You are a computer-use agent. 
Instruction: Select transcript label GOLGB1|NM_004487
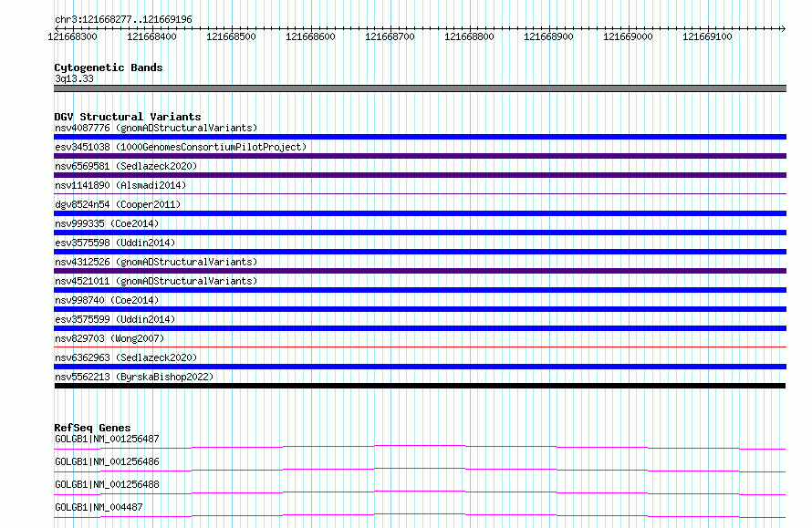point(99,507)
